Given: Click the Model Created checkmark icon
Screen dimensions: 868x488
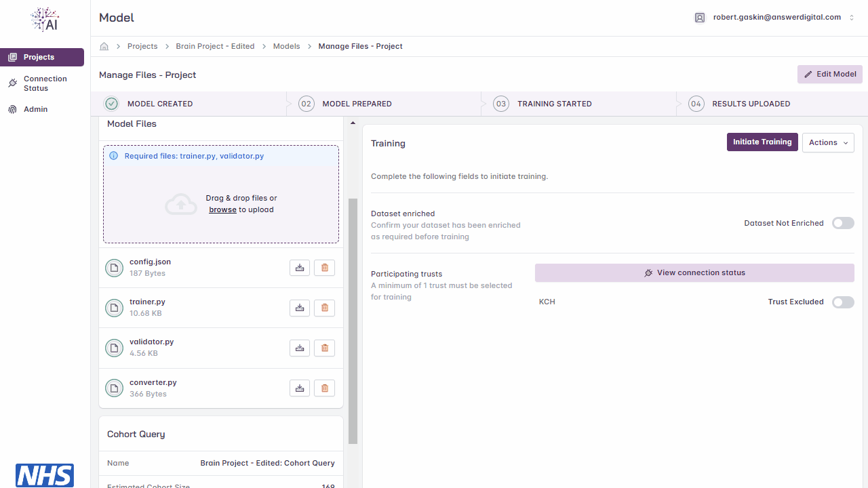Looking at the screenshot, I should [112, 104].
